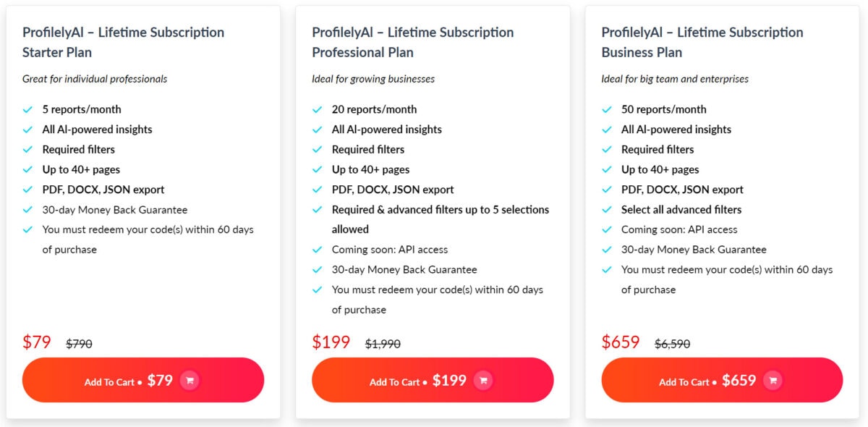
Task: Click the cart icon on the Professional Plan button
Action: 482,380
